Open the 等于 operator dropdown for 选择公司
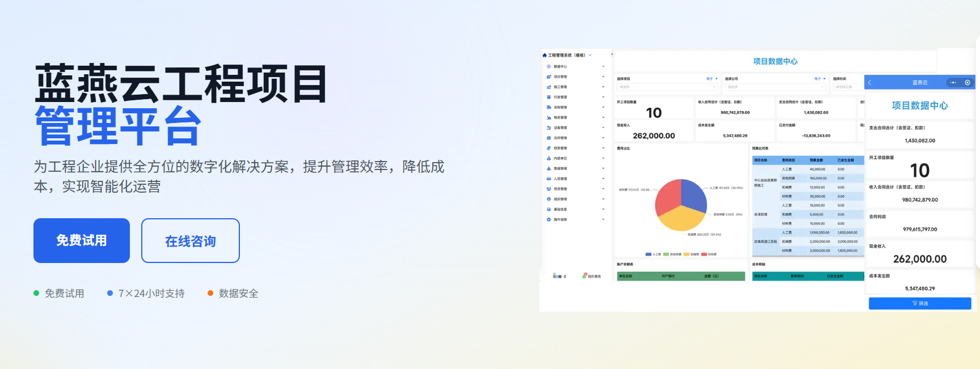Image resolution: width=980 pixels, height=369 pixels. click(820, 79)
